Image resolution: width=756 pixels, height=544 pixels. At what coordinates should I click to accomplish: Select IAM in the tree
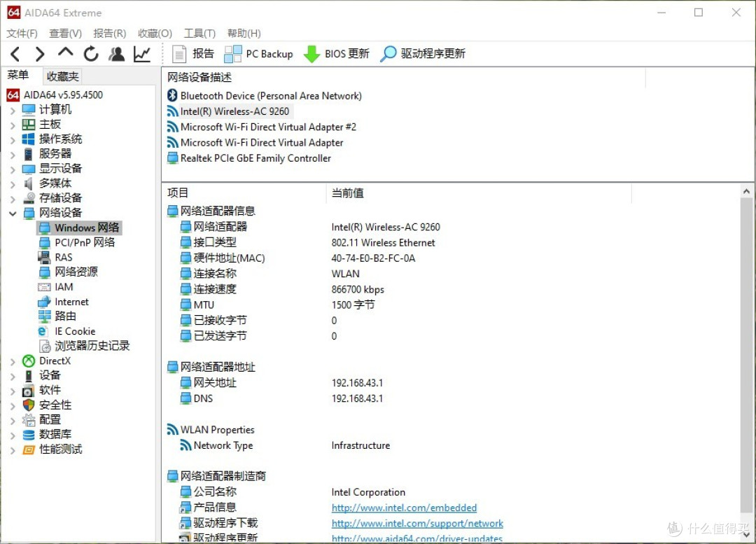(x=57, y=287)
